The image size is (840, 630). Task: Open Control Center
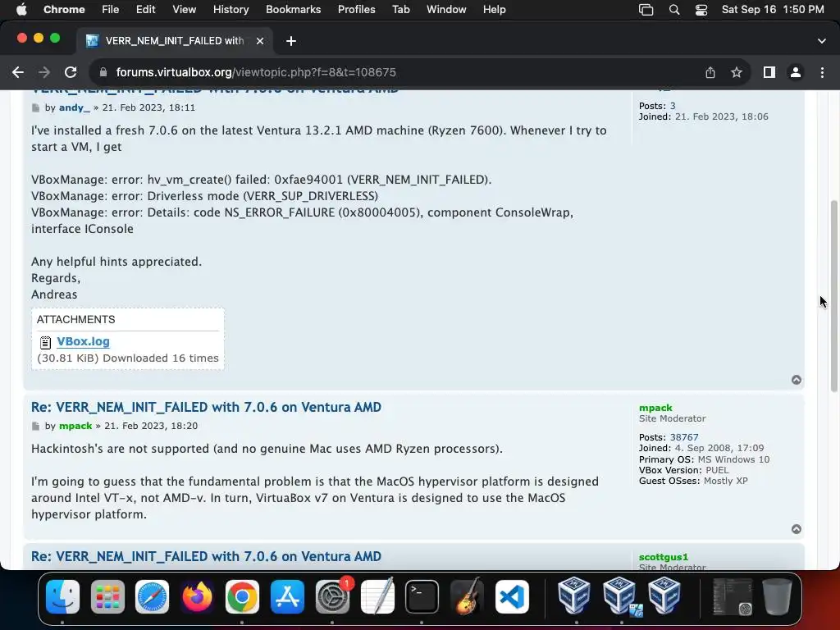[701, 10]
